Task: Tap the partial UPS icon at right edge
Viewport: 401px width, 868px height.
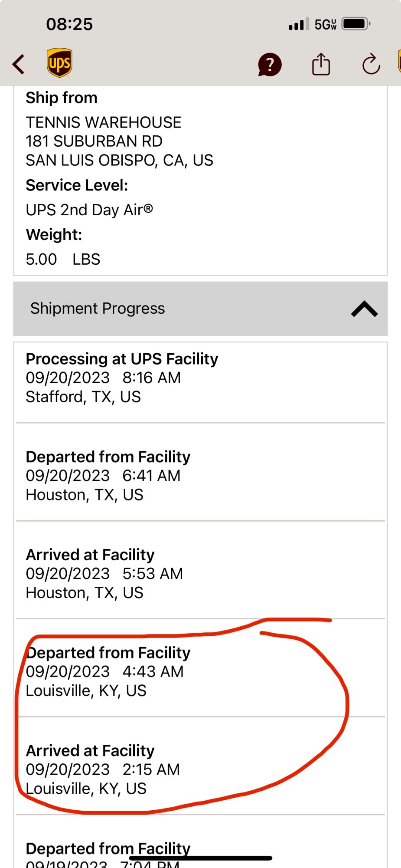Action: click(399, 61)
